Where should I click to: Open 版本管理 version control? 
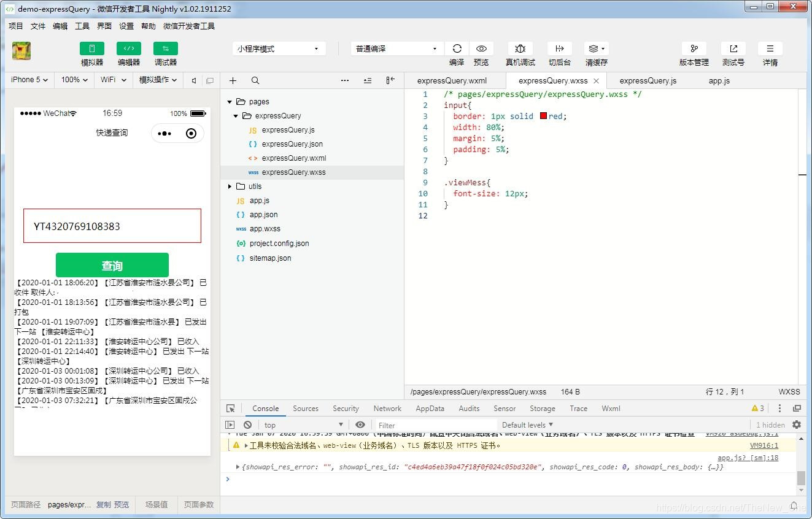coord(694,48)
